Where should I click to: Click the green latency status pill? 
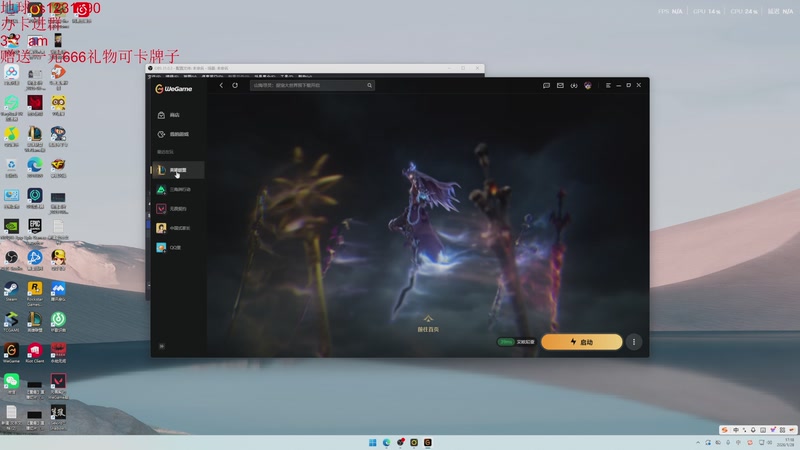[506, 342]
